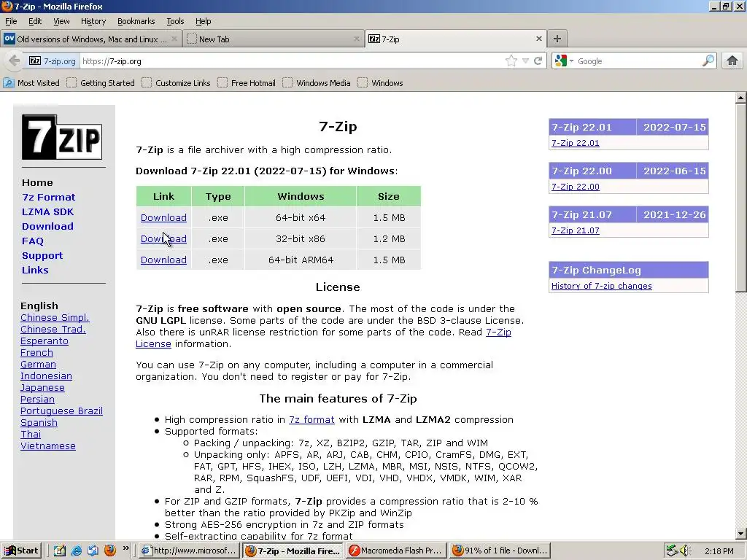Viewport: 747px width, 560px height.
Task: Open the Windows Start menu
Action: click(x=22, y=551)
